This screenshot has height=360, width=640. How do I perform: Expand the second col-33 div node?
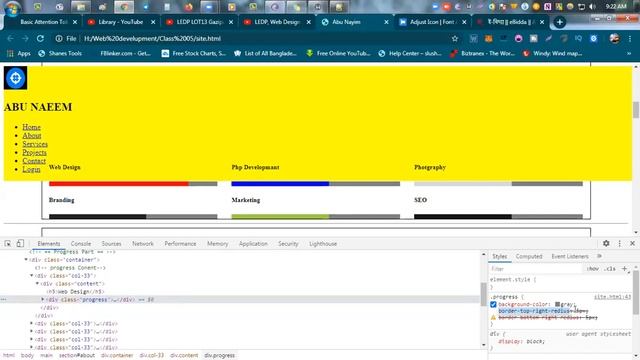32,324
